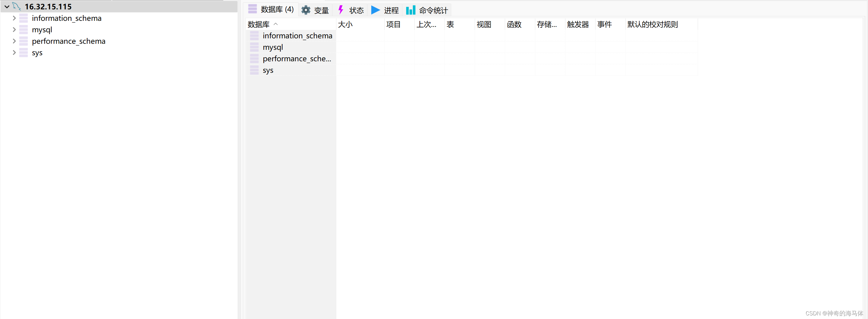Expand the sys database tree node

click(x=14, y=53)
